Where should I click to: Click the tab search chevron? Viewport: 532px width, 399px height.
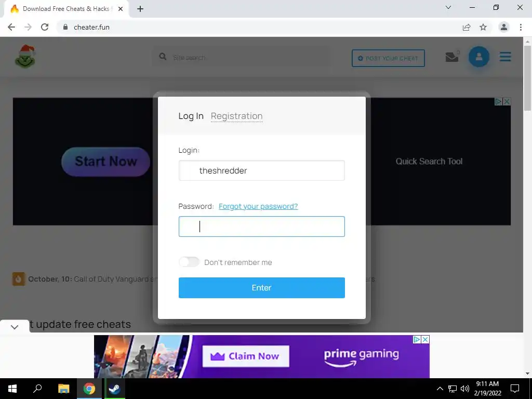pyautogui.click(x=448, y=7)
